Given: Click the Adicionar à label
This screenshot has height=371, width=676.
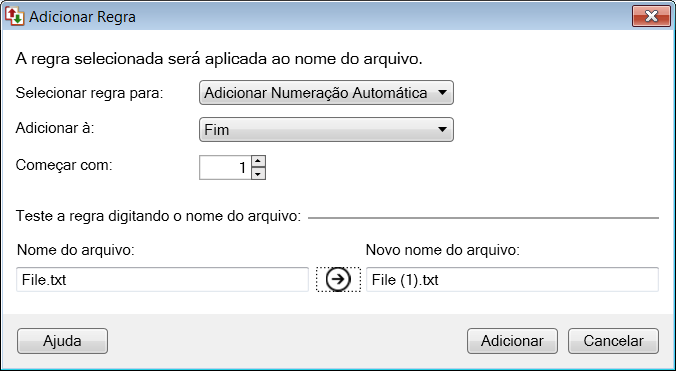Looking at the screenshot, I should click(55, 128).
